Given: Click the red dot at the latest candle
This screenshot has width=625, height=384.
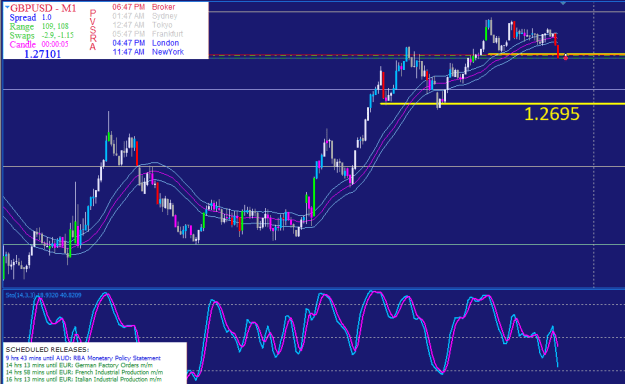Looking at the screenshot, I should 565,58.
